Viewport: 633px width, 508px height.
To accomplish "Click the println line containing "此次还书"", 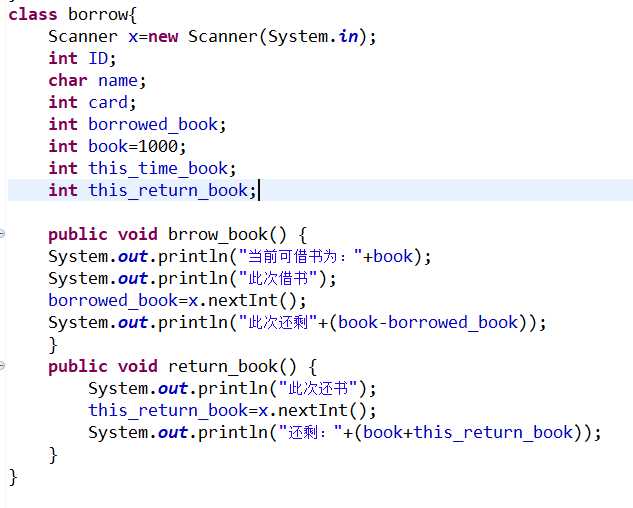I will (232, 388).
